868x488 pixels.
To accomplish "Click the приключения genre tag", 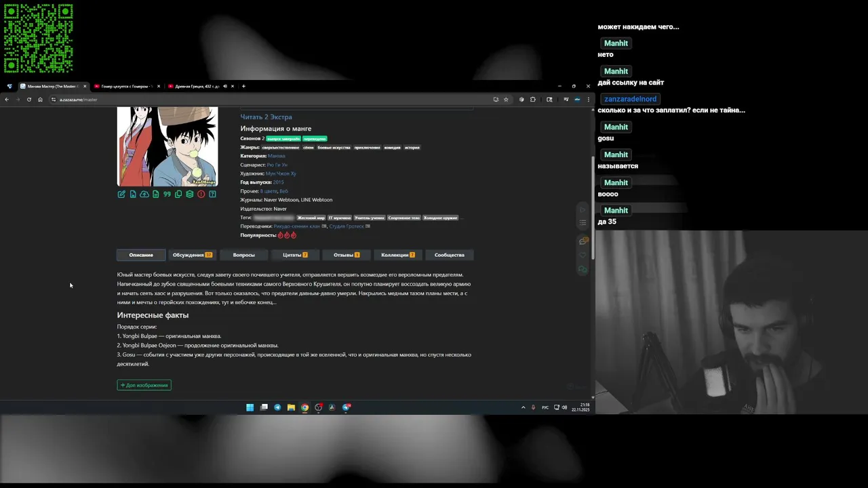I will click(x=367, y=147).
